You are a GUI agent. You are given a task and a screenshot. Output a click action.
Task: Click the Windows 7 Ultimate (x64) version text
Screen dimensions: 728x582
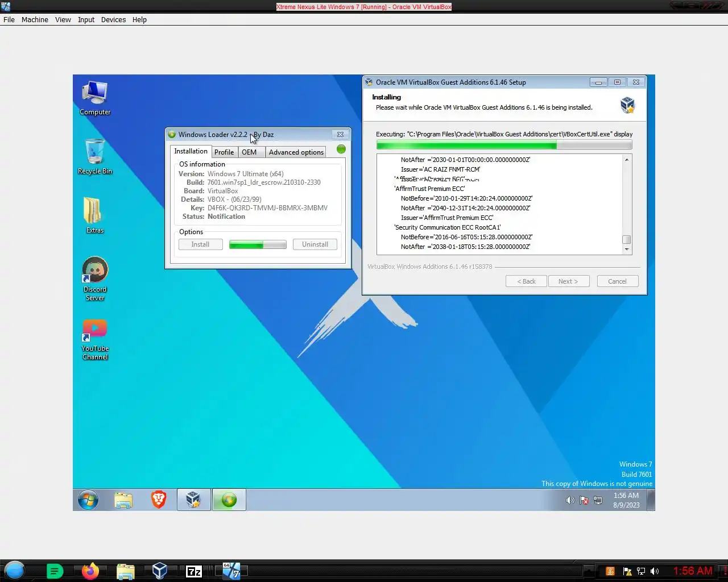(245, 174)
